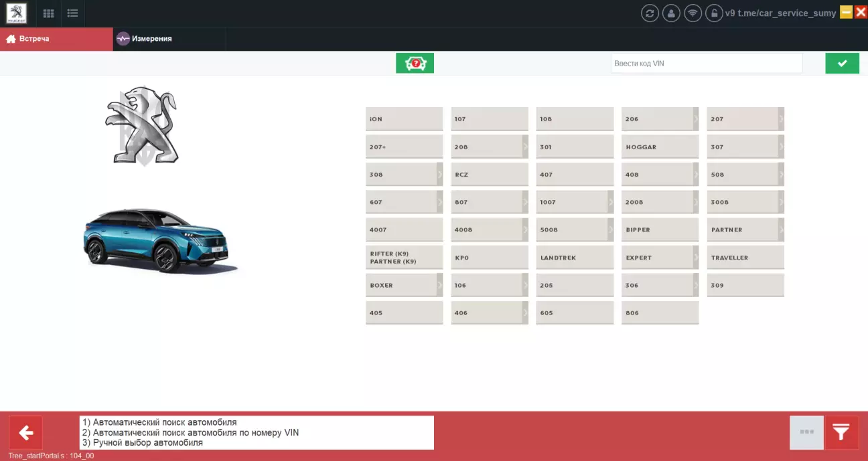Pick the 4007 model
This screenshot has width=868, height=461.
(404, 230)
